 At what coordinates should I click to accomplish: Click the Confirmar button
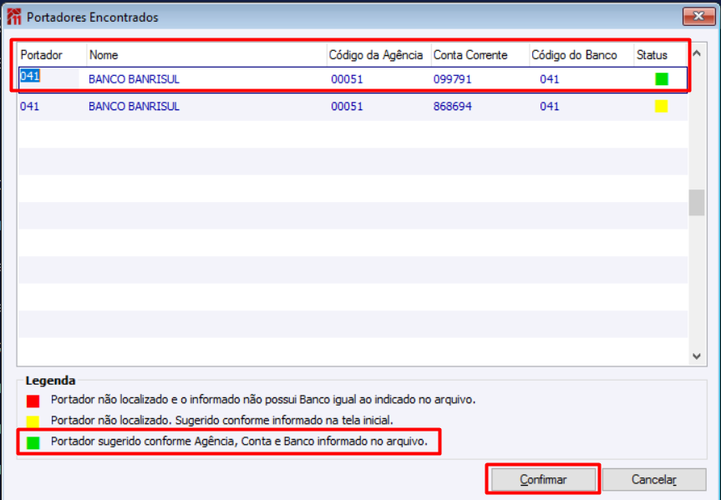coord(543,479)
